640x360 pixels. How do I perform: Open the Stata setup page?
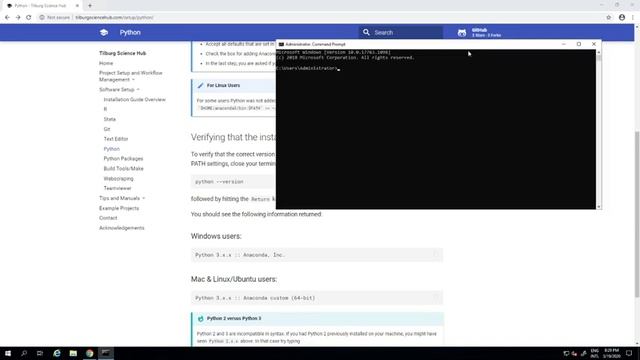point(110,119)
